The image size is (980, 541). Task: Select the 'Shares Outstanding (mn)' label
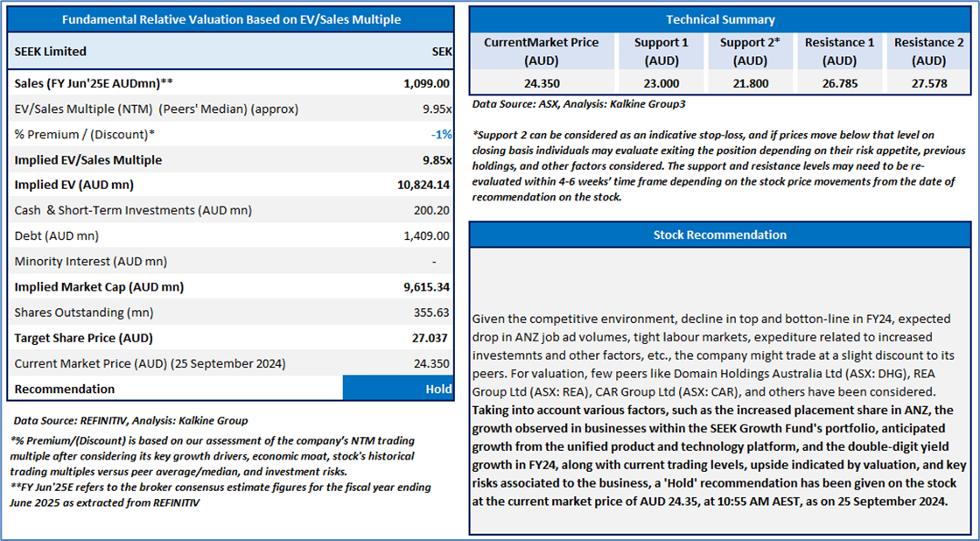[x=84, y=313]
